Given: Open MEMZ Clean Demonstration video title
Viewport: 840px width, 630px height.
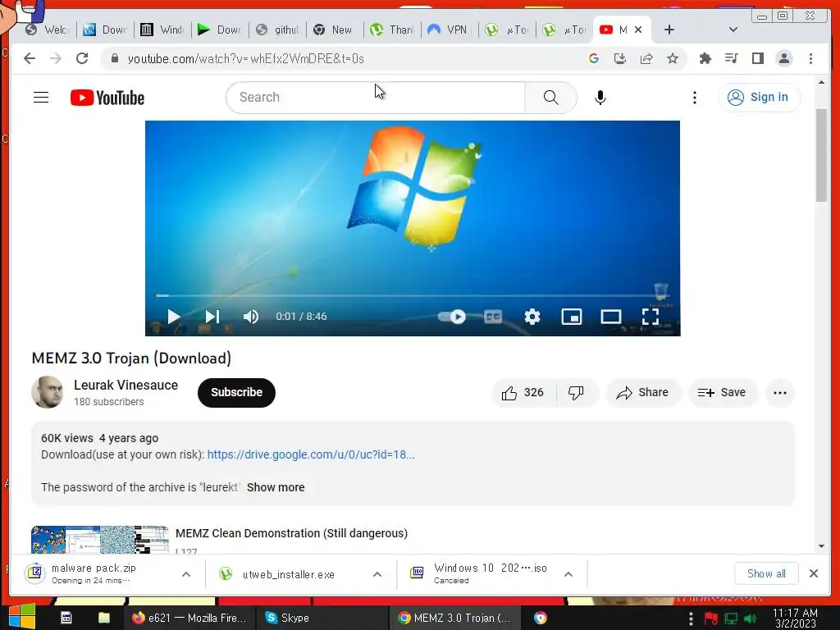Looking at the screenshot, I should coord(291,533).
